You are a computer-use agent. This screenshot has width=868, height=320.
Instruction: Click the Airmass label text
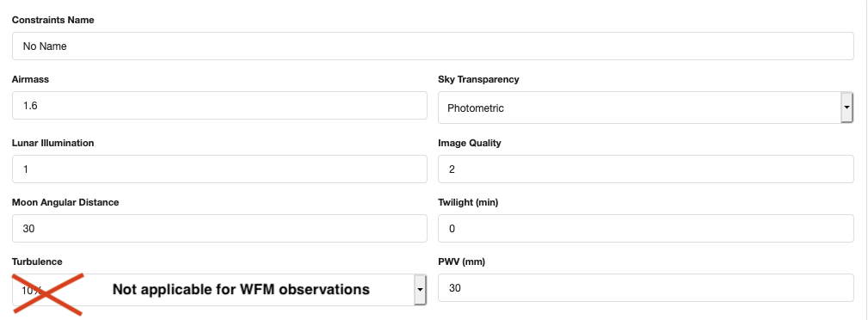point(30,79)
